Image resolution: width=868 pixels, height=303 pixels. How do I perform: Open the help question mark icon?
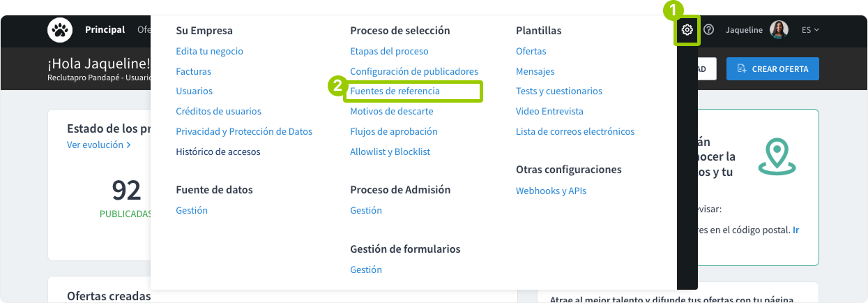click(x=709, y=30)
